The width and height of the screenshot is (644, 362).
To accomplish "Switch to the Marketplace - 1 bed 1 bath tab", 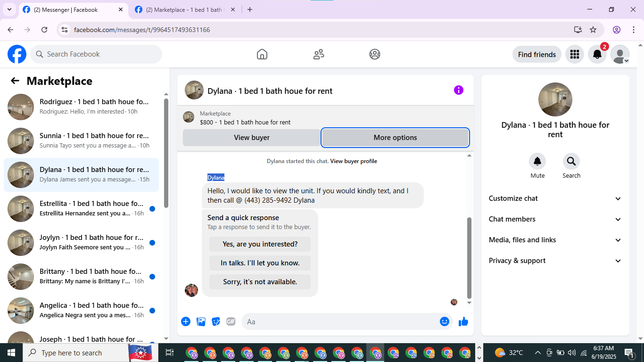I will tap(185, 9).
